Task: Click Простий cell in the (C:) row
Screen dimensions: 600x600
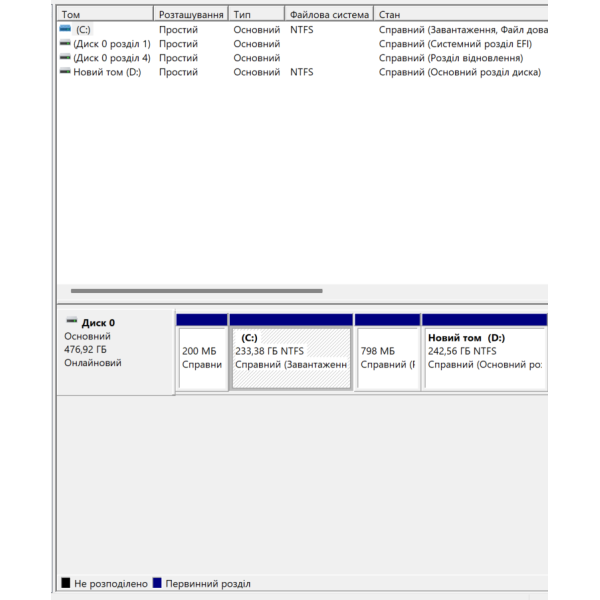Action: 178,30
